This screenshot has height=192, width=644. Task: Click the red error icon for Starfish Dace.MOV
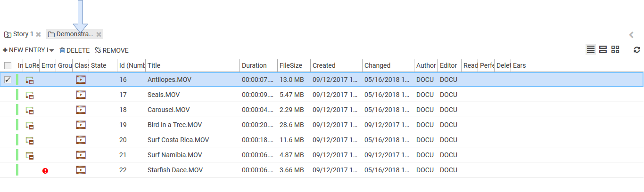click(45, 171)
